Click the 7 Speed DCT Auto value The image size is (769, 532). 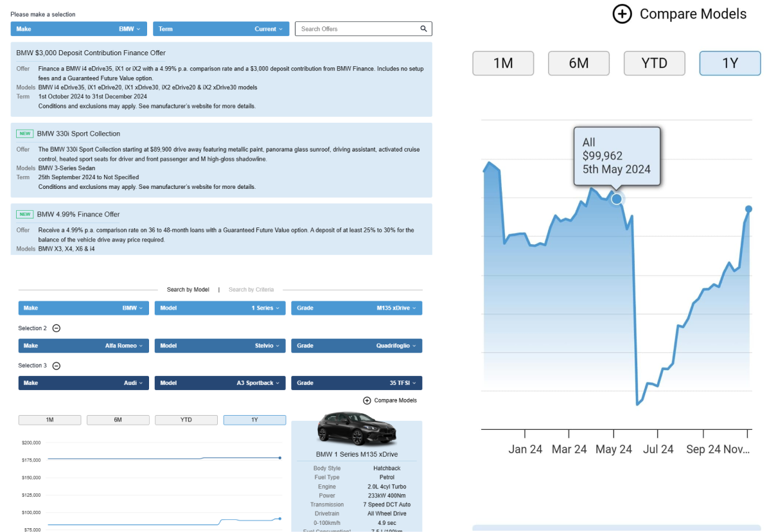tap(387, 504)
